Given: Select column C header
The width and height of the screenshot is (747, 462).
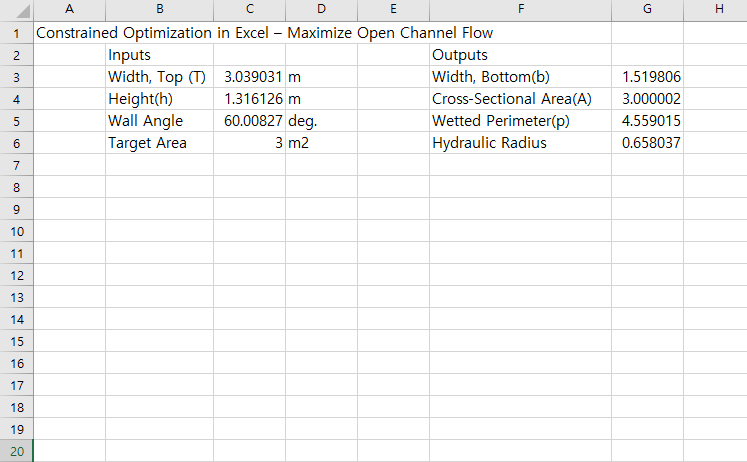Looking at the screenshot, I should click(250, 9).
